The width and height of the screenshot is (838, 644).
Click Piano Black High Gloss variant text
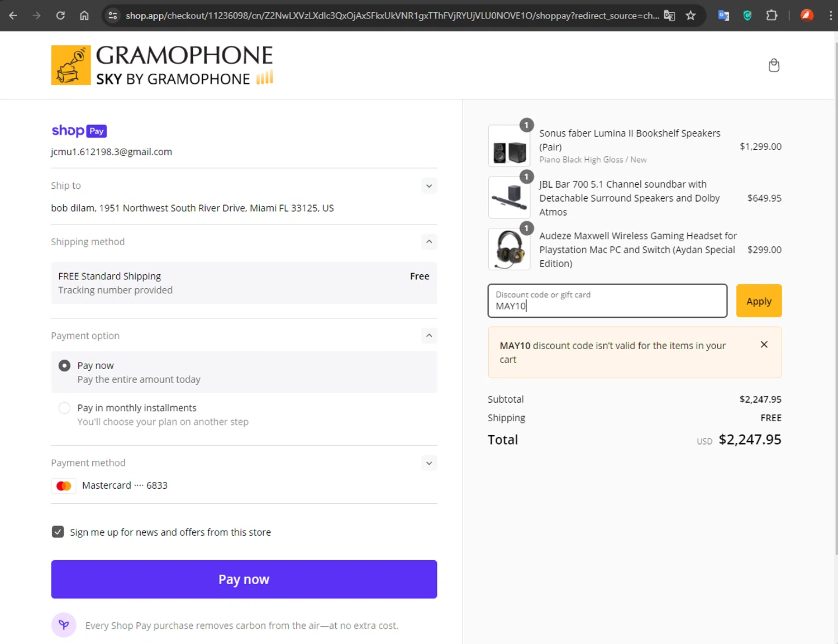click(593, 160)
